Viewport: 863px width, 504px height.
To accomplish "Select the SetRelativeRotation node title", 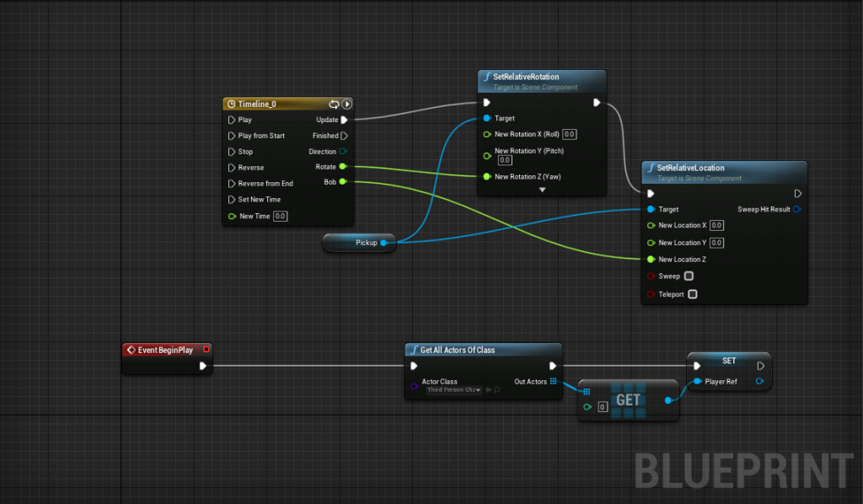I will pyautogui.click(x=526, y=77).
